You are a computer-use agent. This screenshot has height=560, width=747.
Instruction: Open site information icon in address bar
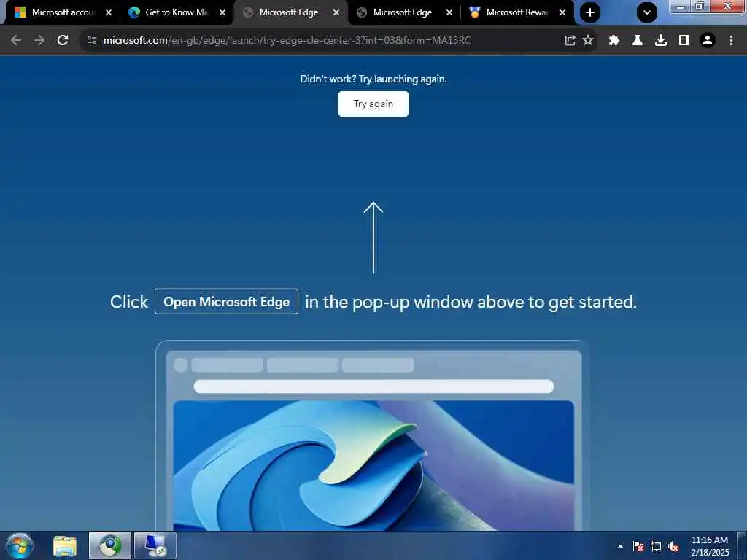coord(92,41)
